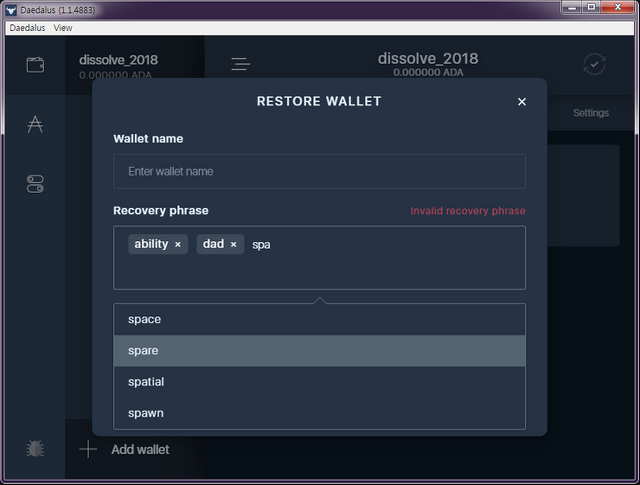Select 'spare' from the suggestions

[319, 351]
